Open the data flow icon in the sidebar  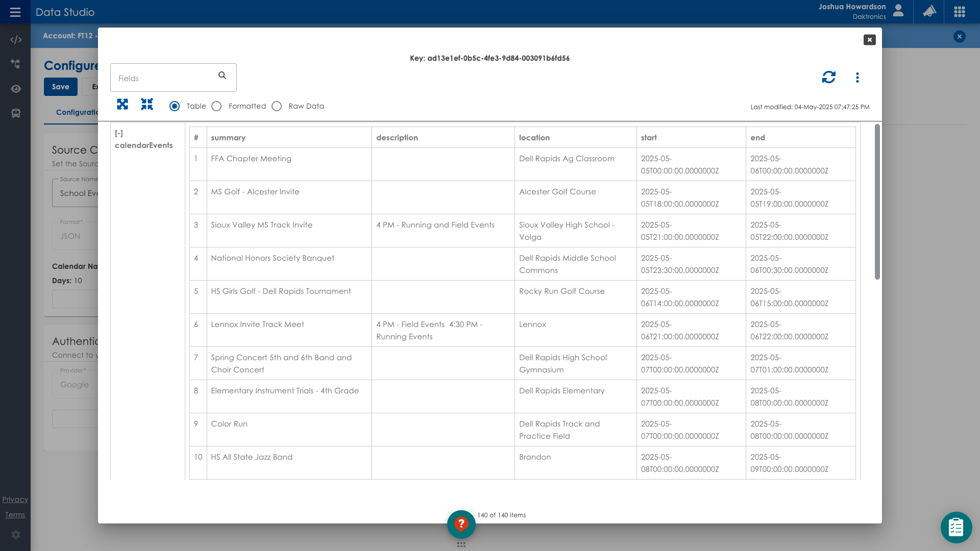pos(16,64)
